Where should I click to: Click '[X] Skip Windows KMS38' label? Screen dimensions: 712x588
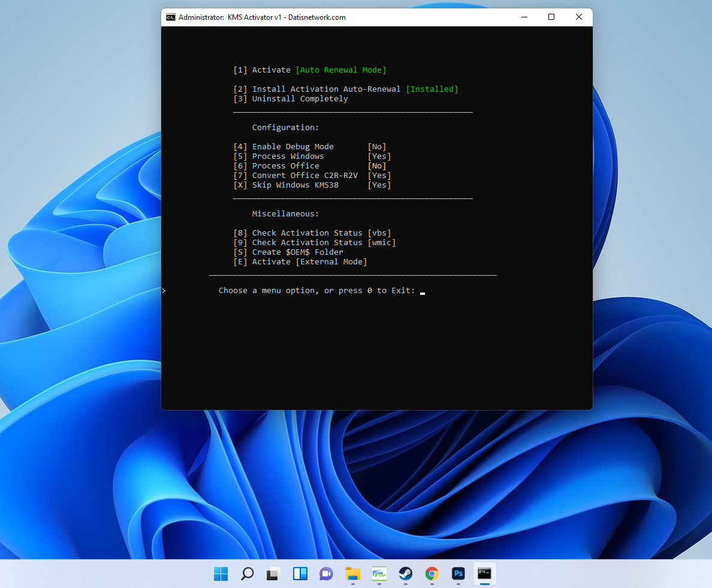pyautogui.click(x=286, y=185)
